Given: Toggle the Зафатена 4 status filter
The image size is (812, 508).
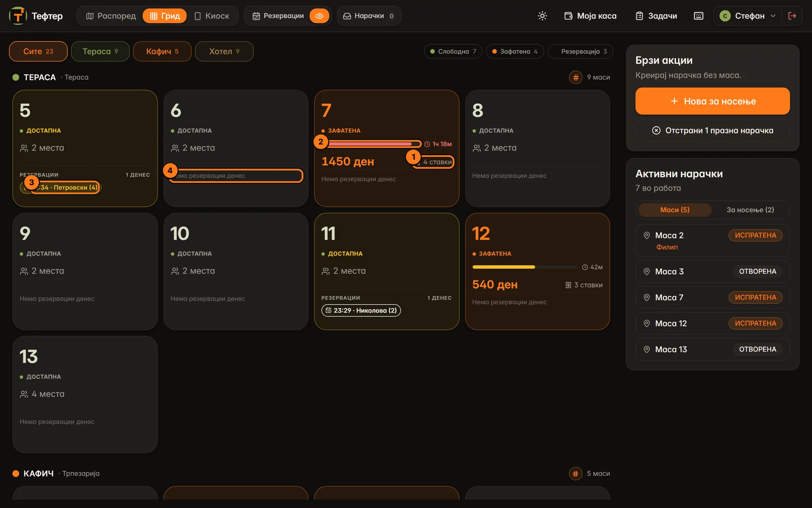Looking at the screenshot, I should pos(515,52).
